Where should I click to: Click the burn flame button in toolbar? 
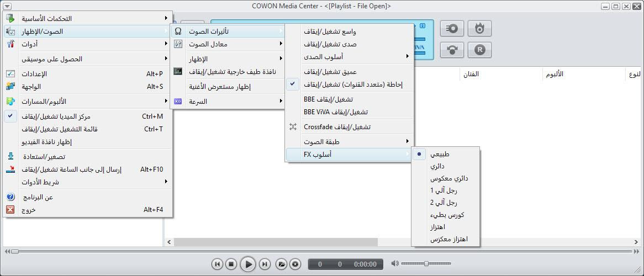pos(479,28)
